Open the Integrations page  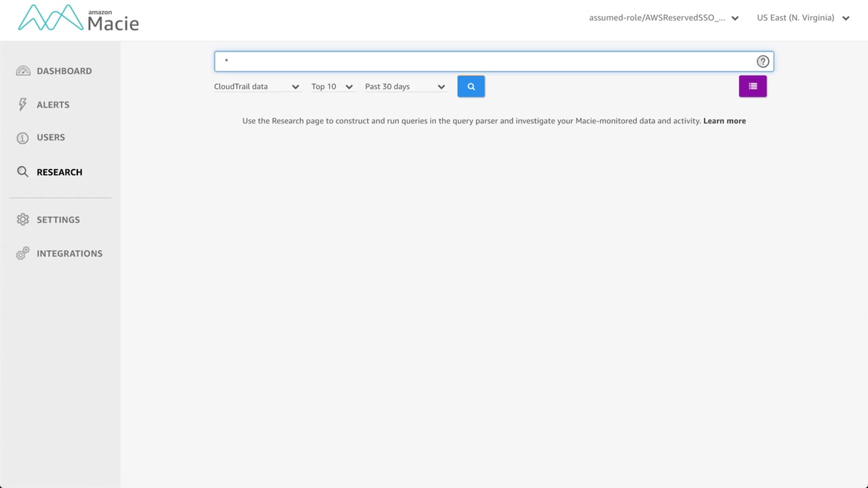(x=70, y=253)
